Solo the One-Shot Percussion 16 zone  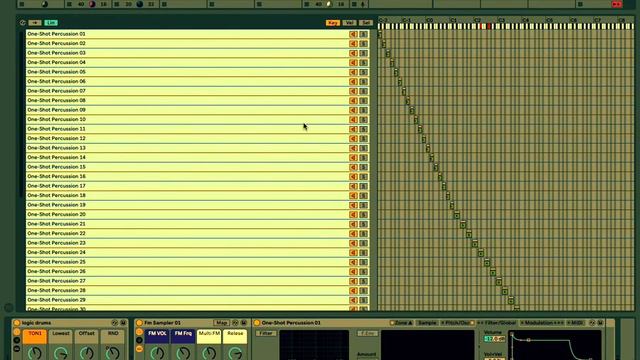click(x=364, y=177)
